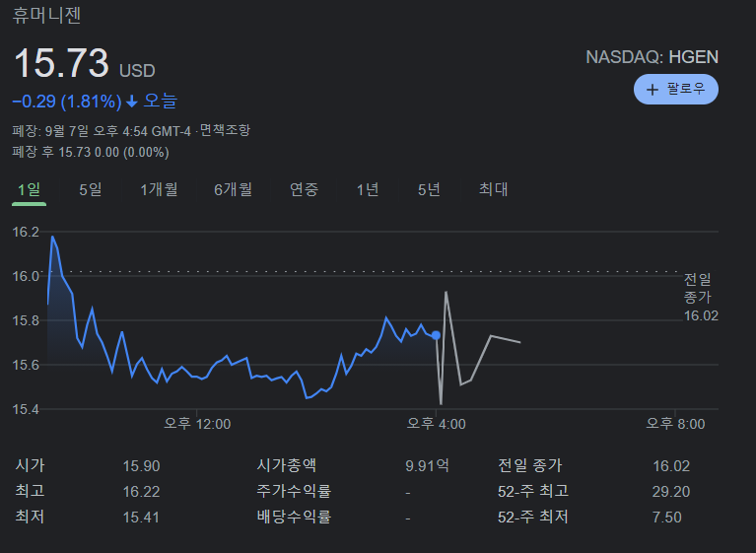Click the 15.4 y-axis label

26,409
